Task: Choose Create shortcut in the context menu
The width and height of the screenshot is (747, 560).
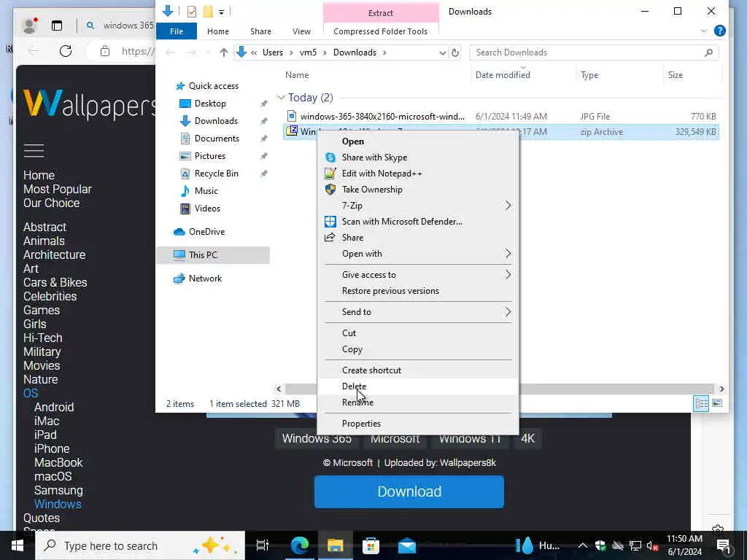Action: pos(418,370)
